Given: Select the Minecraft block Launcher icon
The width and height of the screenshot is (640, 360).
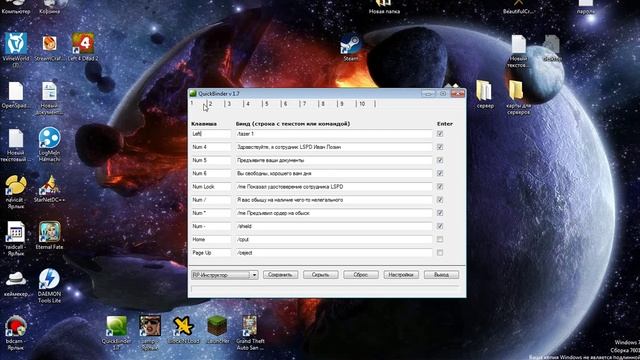Looking at the screenshot, I should tap(217, 326).
